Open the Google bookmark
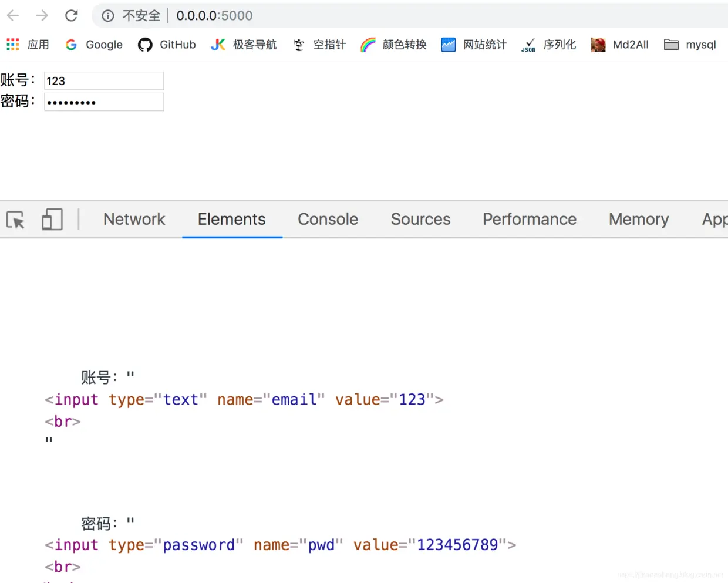The width and height of the screenshot is (728, 583). click(94, 45)
